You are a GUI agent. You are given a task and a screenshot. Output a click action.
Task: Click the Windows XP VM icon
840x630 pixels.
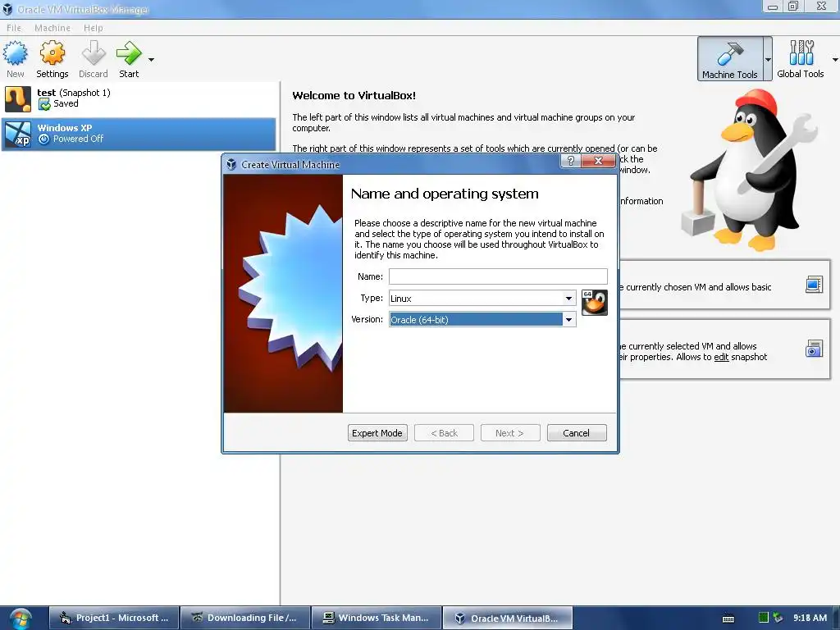18,134
